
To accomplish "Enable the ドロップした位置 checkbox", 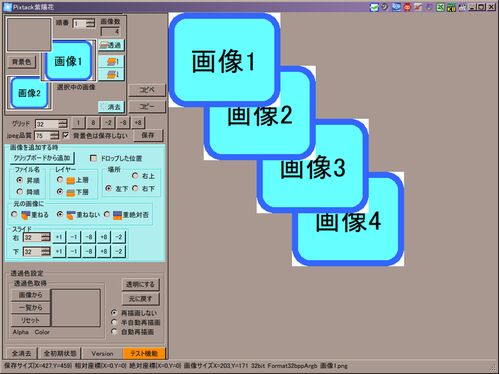I will (x=94, y=158).
